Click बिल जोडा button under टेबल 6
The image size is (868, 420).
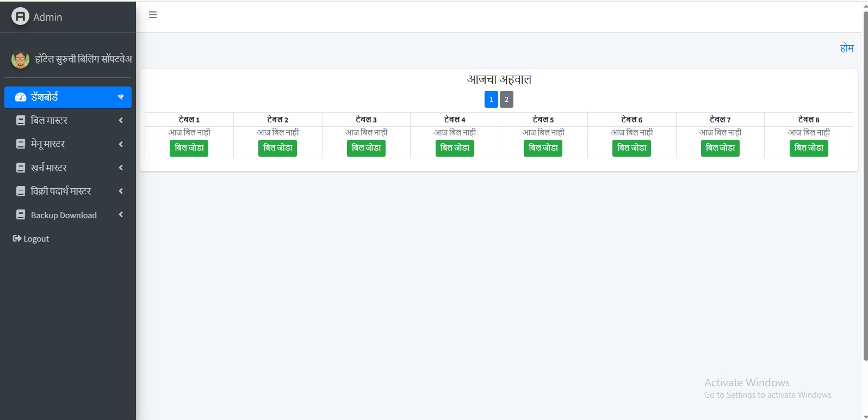632,148
